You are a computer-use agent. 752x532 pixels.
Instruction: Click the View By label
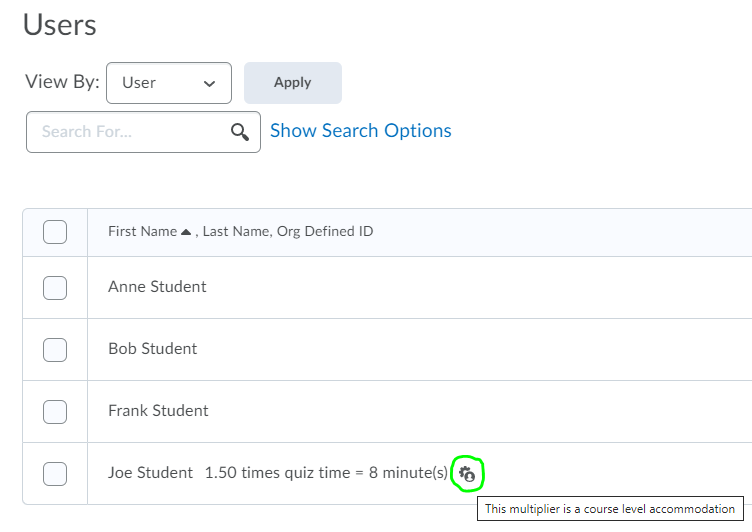coord(62,82)
